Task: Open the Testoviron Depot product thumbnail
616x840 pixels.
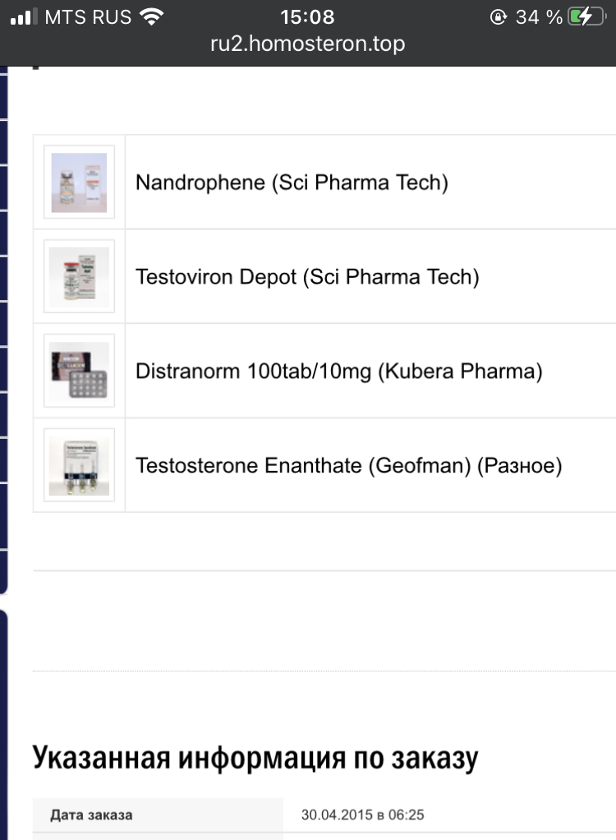Action: pos(79,277)
